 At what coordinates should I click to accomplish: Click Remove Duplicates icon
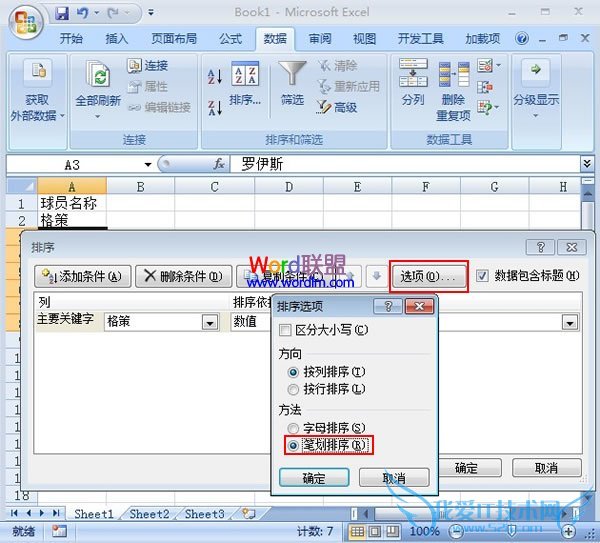[x=454, y=74]
